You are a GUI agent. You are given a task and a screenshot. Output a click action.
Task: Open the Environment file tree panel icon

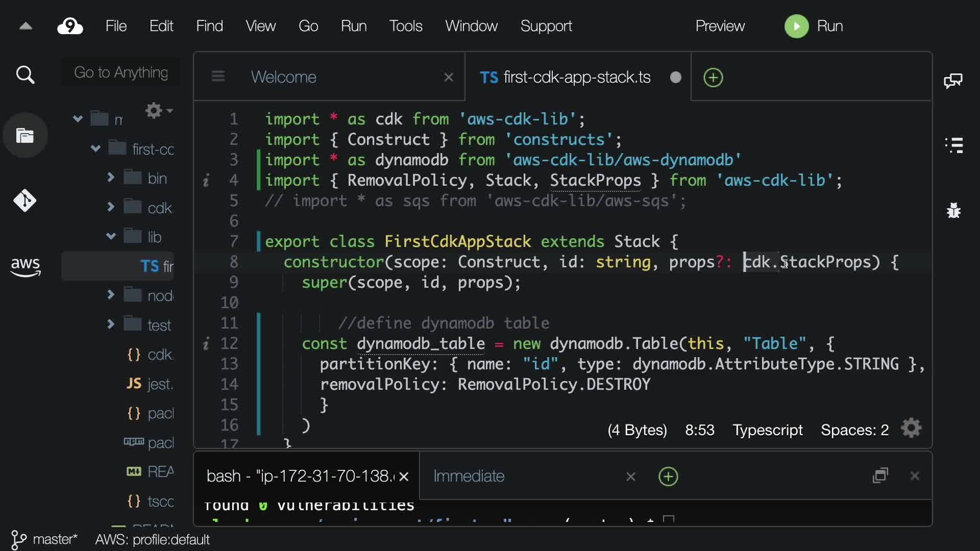(x=25, y=136)
